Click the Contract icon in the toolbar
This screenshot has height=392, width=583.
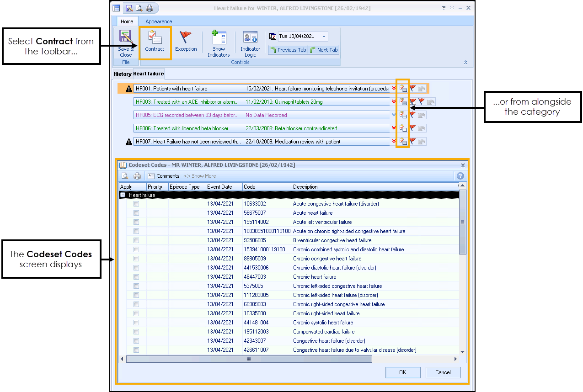tap(155, 38)
